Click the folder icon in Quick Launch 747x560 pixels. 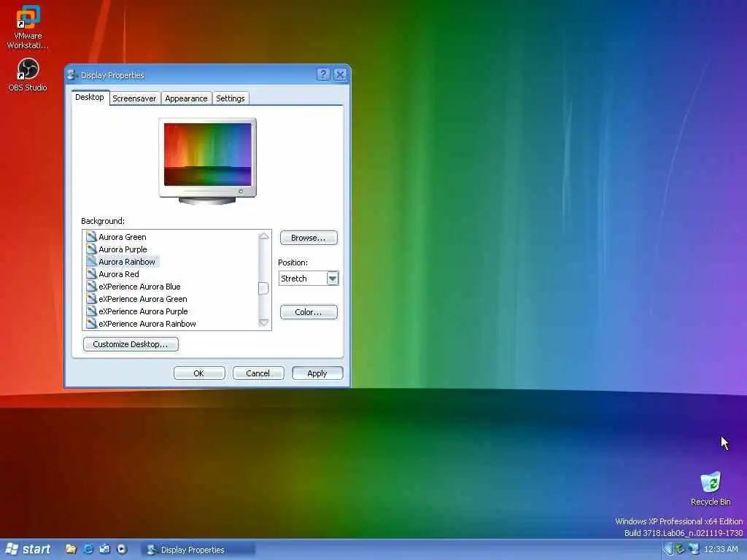coord(71,549)
